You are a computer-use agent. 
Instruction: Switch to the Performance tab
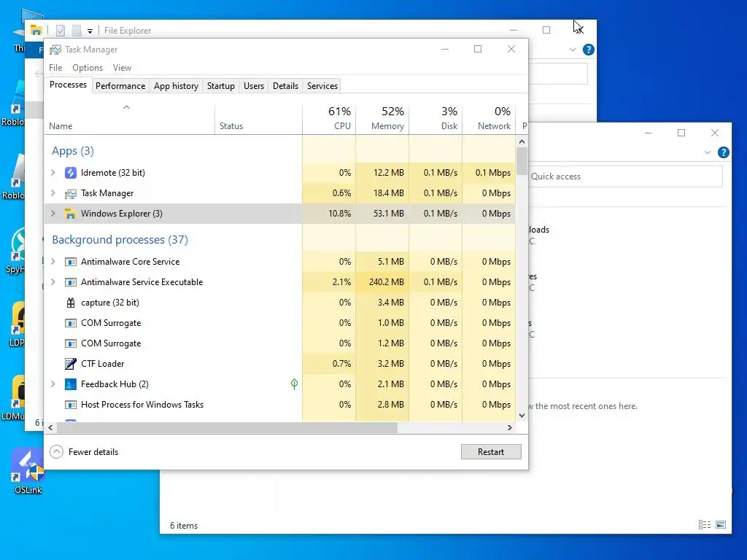pos(120,86)
